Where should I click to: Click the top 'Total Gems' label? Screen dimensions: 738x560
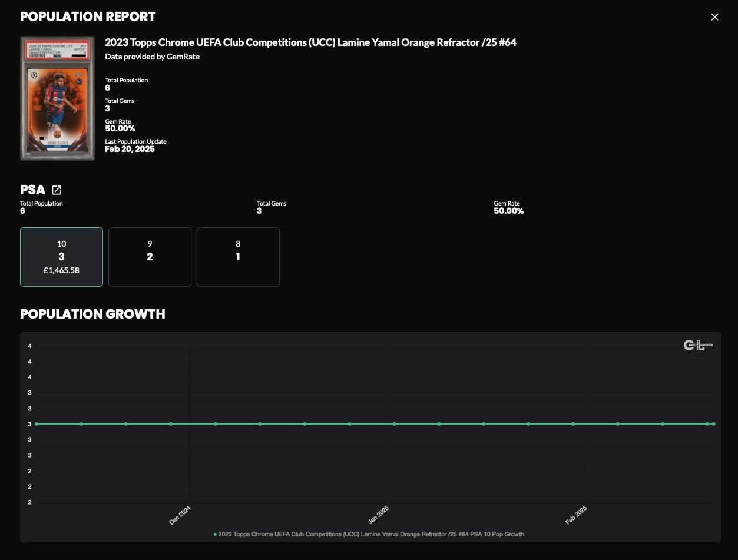(x=120, y=101)
